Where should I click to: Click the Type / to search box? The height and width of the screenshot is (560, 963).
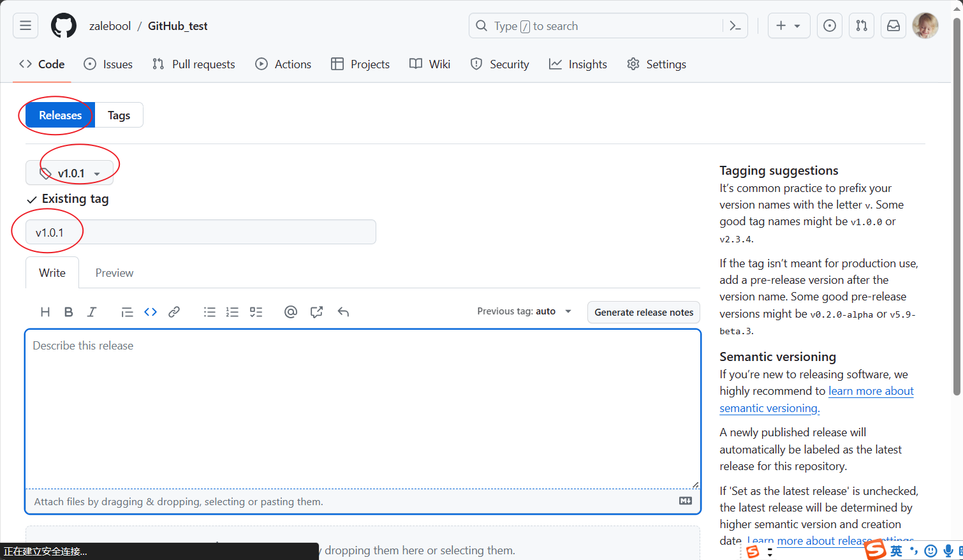[x=608, y=26]
